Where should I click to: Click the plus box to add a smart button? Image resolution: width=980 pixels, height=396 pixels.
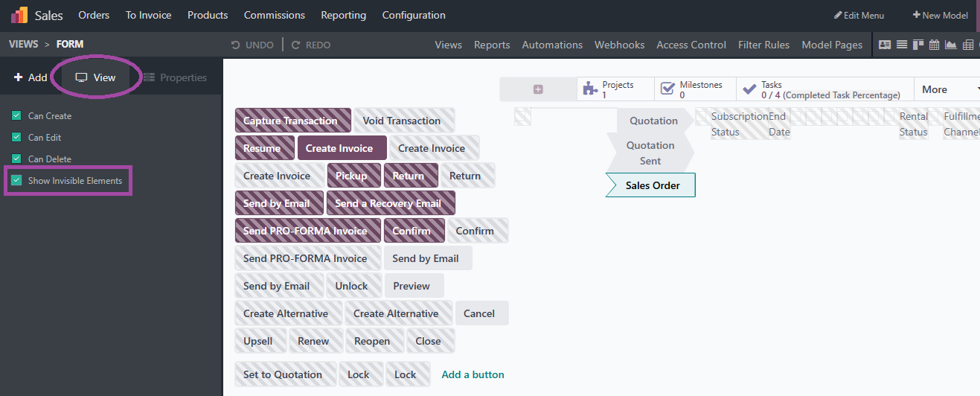coord(538,89)
